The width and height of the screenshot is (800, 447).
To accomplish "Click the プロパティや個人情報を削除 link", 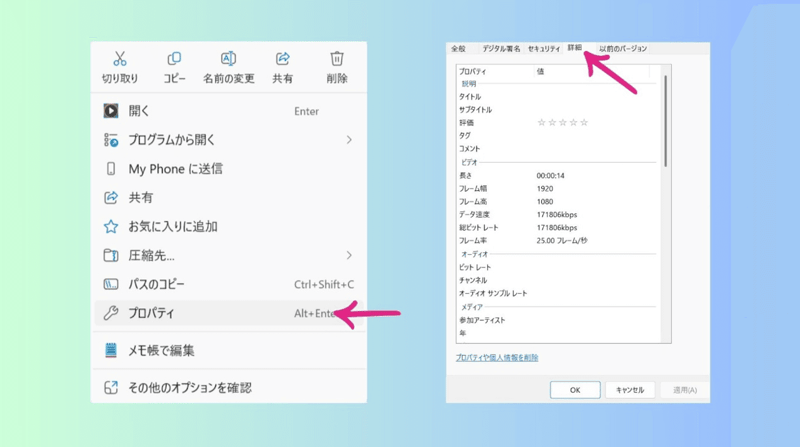I will pyautogui.click(x=497, y=357).
